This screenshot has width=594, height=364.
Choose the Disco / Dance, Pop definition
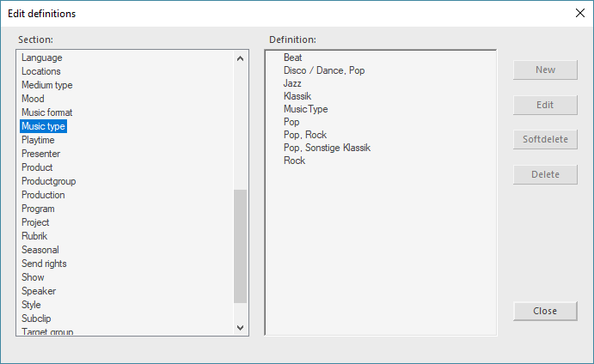click(324, 70)
